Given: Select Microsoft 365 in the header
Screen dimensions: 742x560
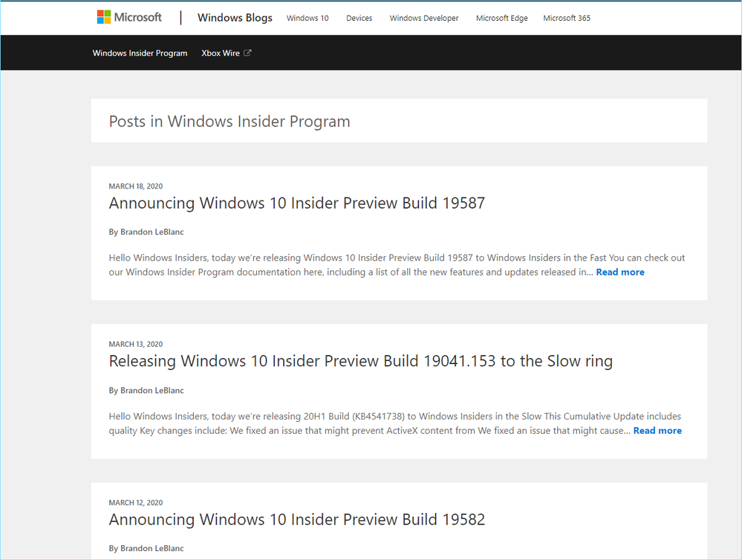Looking at the screenshot, I should (567, 18).
